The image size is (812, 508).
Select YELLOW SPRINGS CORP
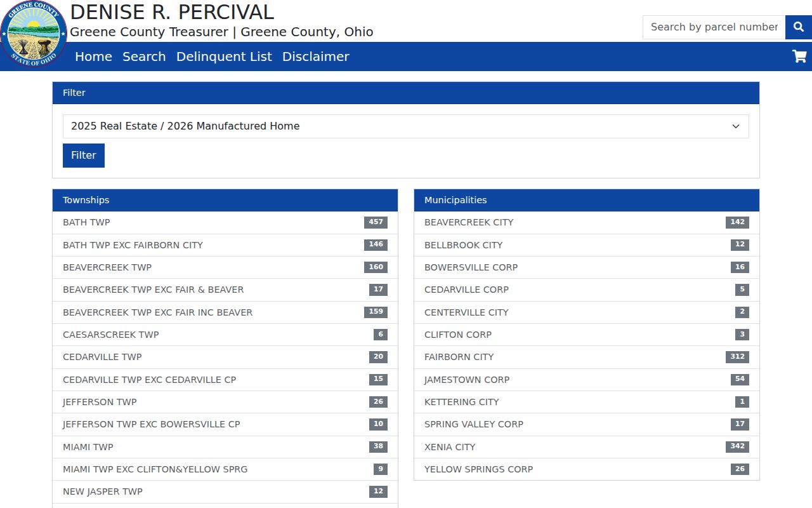click(x=587, y=469)
